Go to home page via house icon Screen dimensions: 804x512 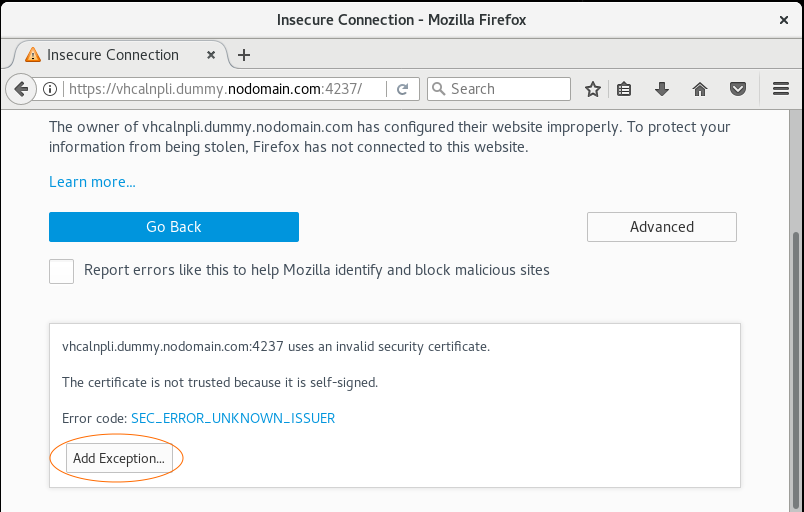(700, 89)
